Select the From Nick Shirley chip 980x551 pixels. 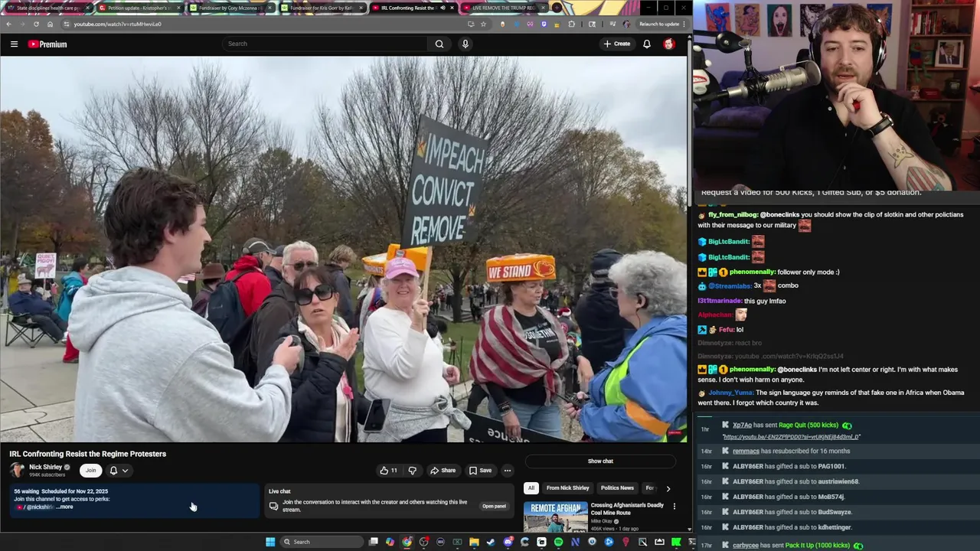click(567, 488)
